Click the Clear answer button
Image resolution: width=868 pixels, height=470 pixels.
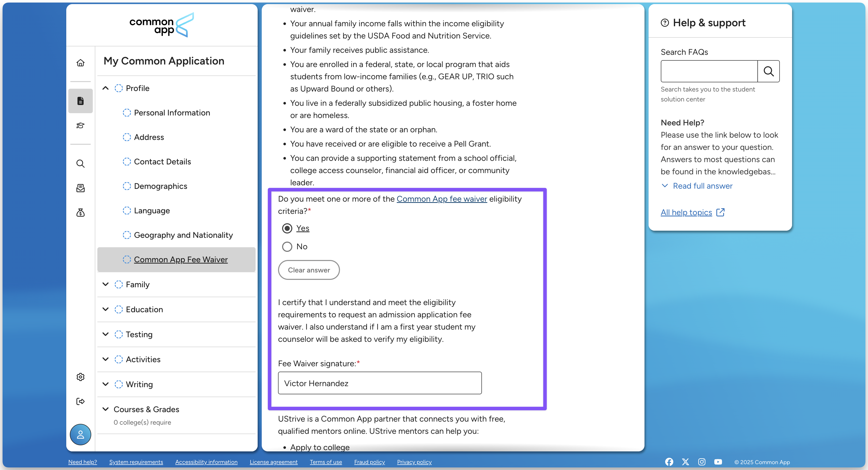[309, 270]
